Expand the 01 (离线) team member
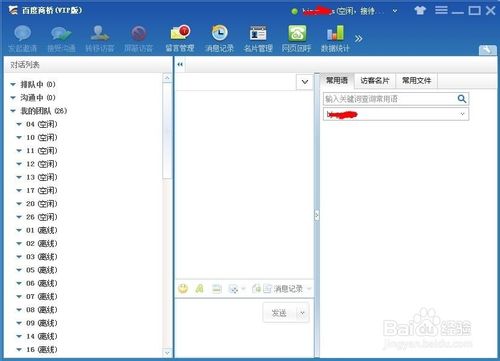Image resolution: width=500 pixels, height=361 pixels. tap(19, 230)
